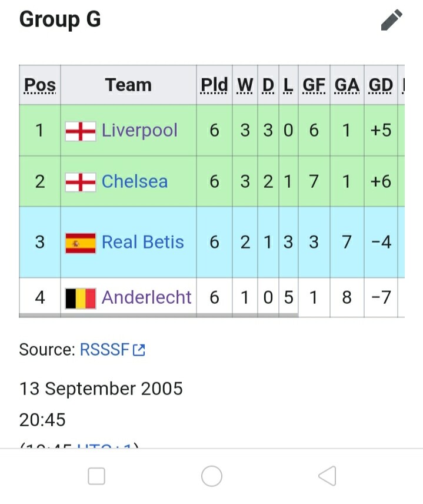Open the Chelsea team link
Image resolution: width=423 pixels, height=504 pixels.
(x=135, y=181)
